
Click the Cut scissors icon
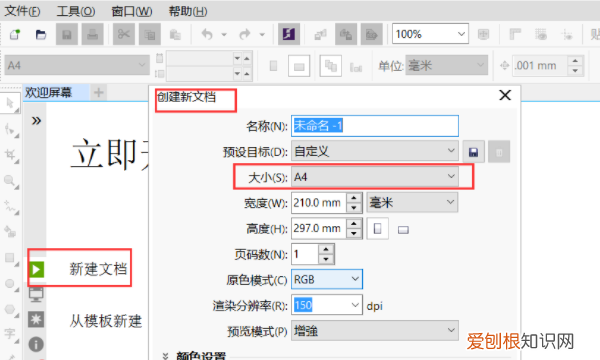point(124,34)
